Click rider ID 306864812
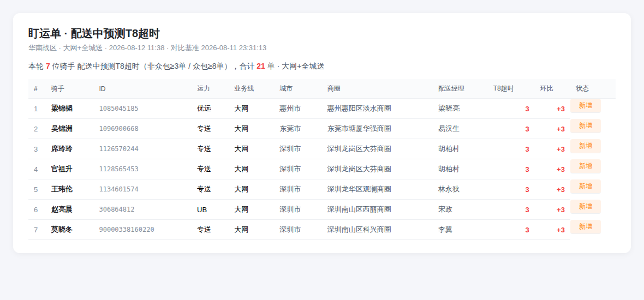This screenshot has height=300, width=644. (x=117, y=209)
